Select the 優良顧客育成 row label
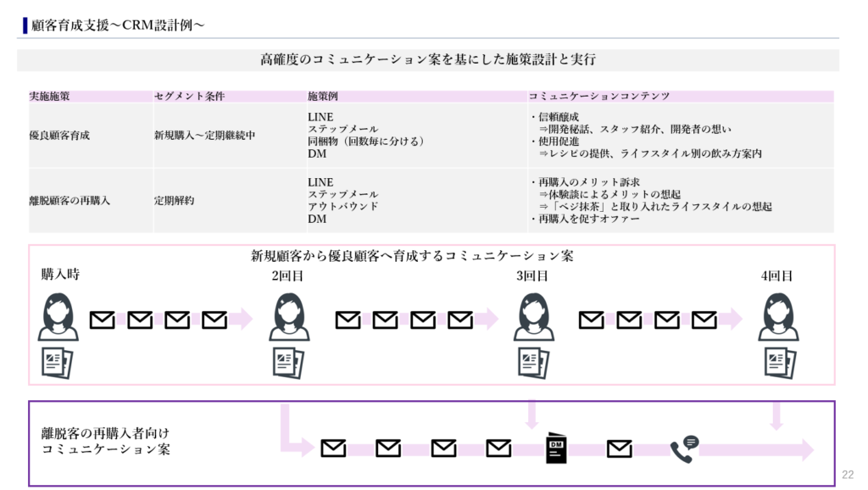 click(59, 135)
